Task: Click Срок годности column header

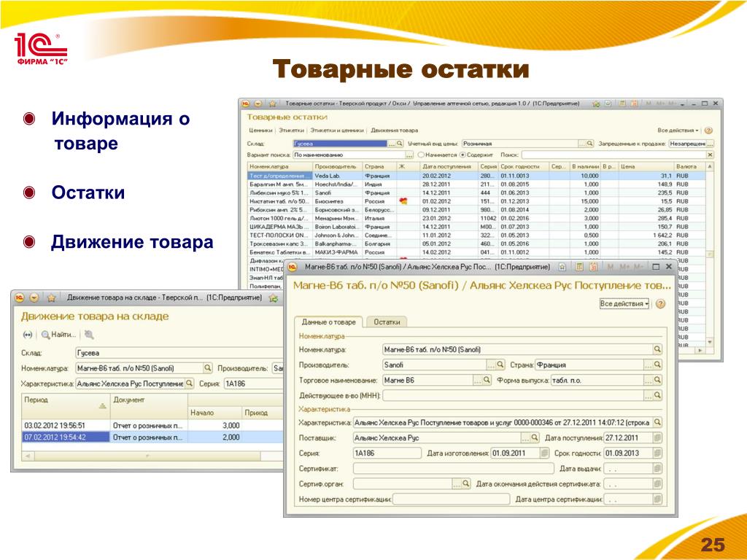Action: pos(524,167)
